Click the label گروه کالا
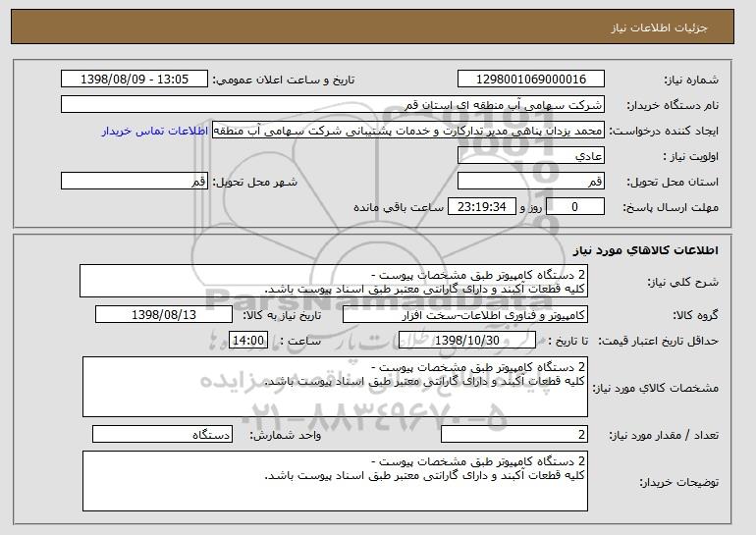Image resolution: width=756 pixels, height=535 pixels. coord(695,316)
